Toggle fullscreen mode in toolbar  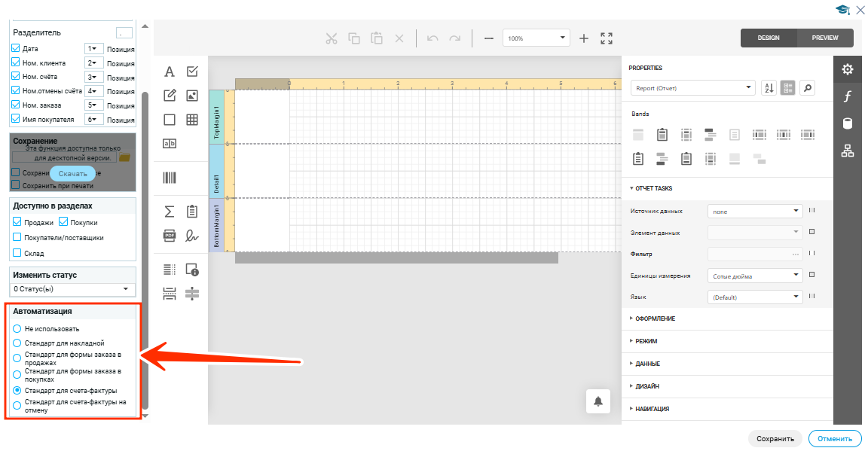pyautogui.click(x=607, y=38)
